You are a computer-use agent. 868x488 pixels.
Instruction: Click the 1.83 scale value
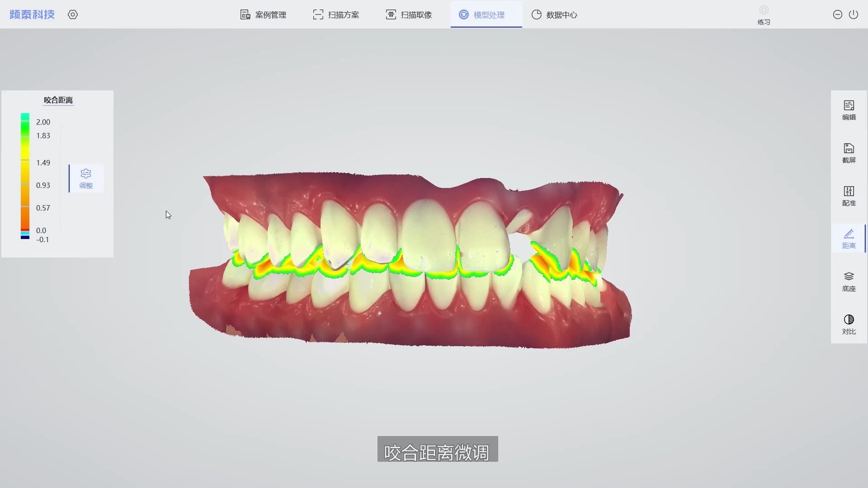[43, 136]
